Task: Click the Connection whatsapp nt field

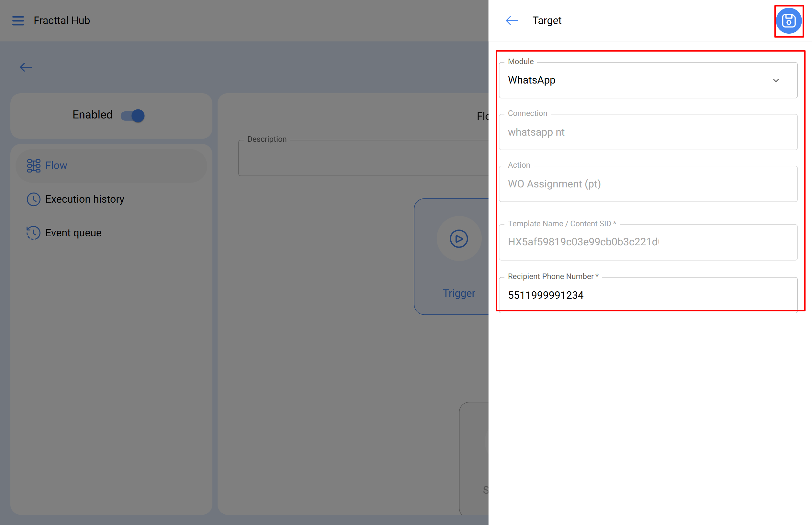Action: tap(647, 132)
